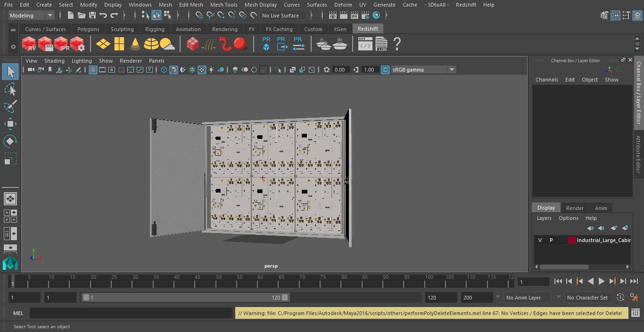Select the Move tool in toolbox
The height and width of the screenshot is (332, 644).
click(10, 124)
